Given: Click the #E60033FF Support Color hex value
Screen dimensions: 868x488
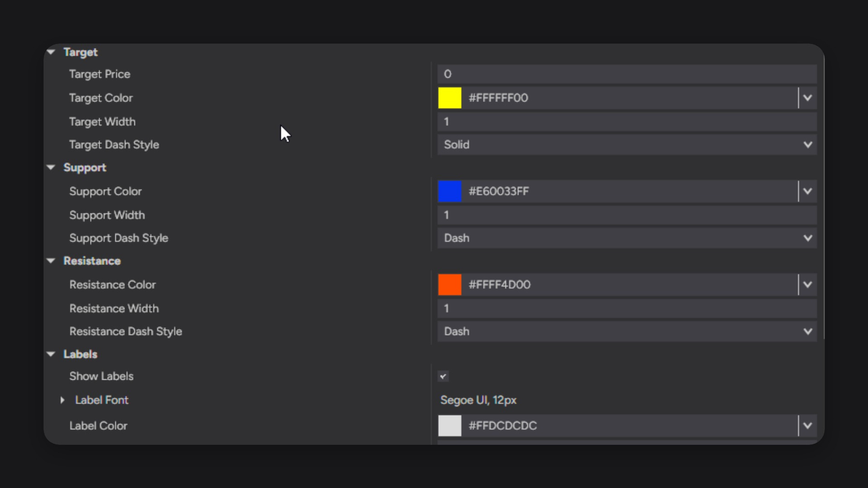Looking at the screenshot, I should [498, 191].
